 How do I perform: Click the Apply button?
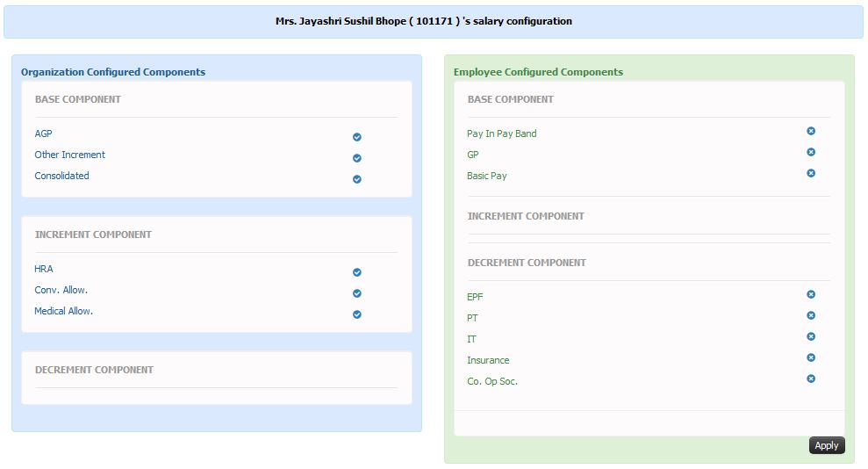click(x=827, y=445)
